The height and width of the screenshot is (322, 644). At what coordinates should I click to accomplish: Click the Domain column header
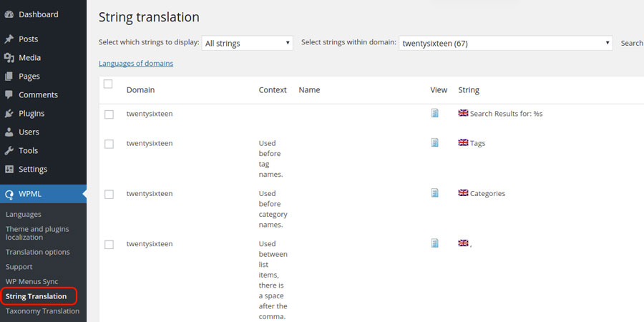click(x=140, y=90)
